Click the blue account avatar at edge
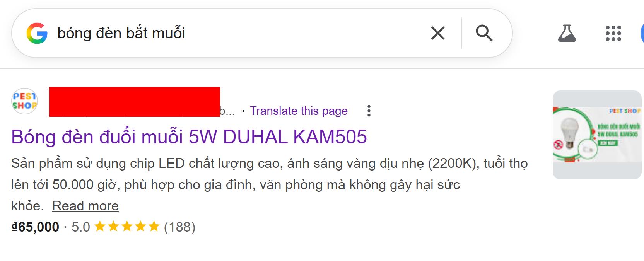The height and width of the screenshot is (261, 644). (x=642, y=33)
